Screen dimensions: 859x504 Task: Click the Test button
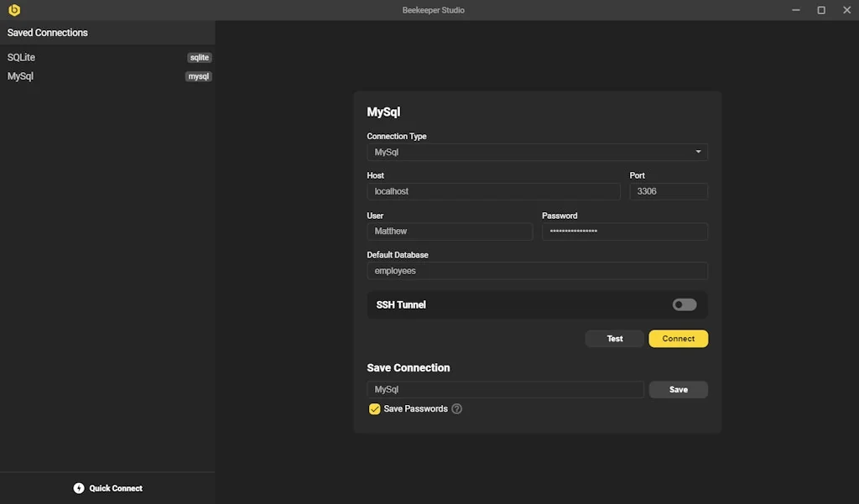click(614, 338)
